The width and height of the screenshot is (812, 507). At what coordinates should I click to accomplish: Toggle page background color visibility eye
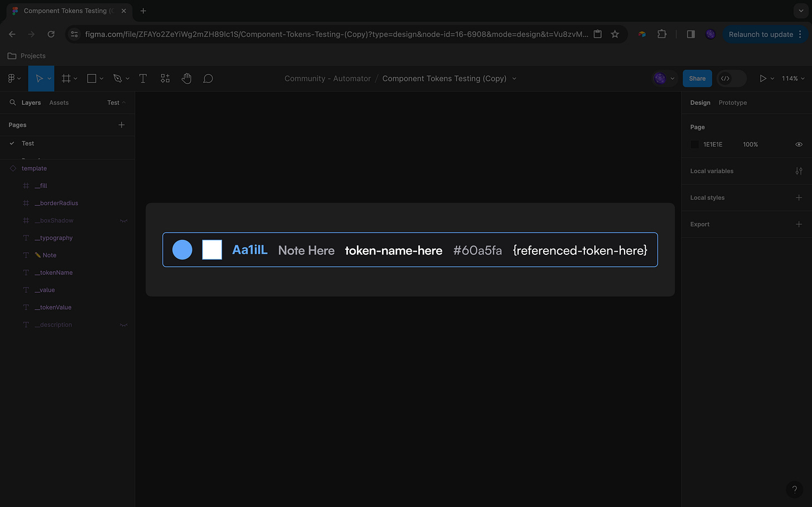[x=799, y=144]
